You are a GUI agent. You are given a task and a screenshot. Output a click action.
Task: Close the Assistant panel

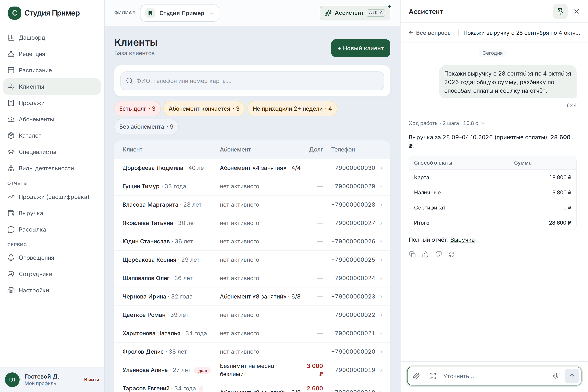click(577, 11)
